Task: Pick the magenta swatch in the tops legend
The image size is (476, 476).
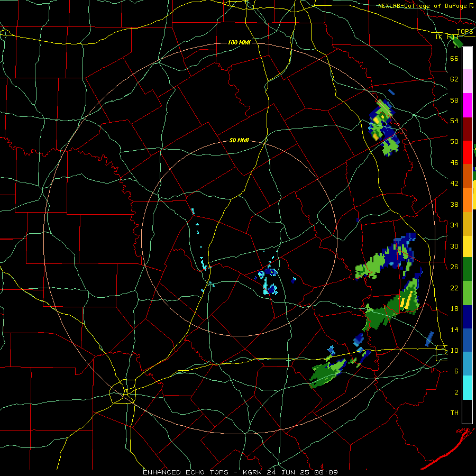Action: click(x=467, y=105)
